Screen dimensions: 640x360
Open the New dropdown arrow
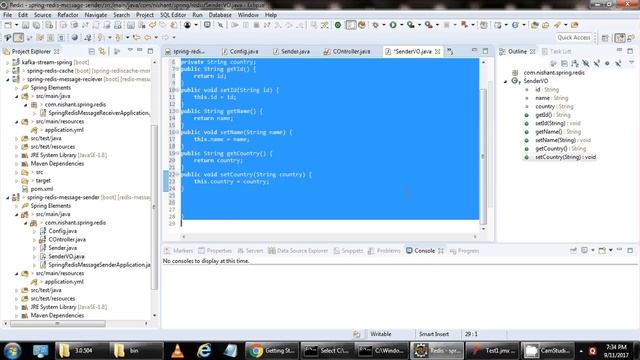click(x=16, y=25)
